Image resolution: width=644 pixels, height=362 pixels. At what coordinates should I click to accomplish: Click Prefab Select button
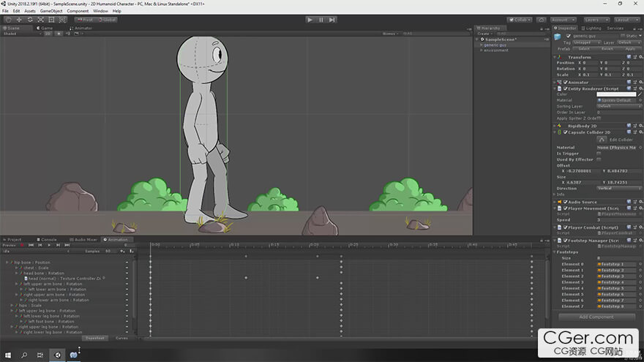point(584,49)
